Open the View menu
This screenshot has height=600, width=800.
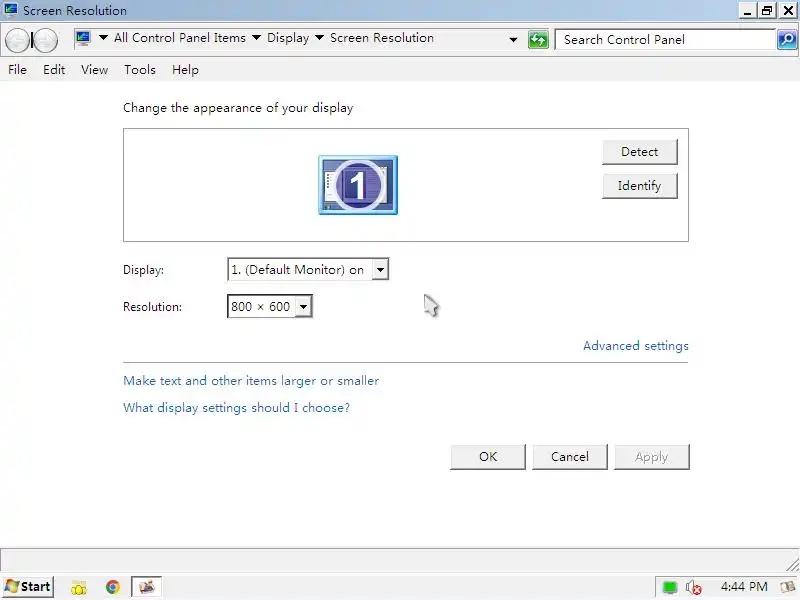pos(94,69)
